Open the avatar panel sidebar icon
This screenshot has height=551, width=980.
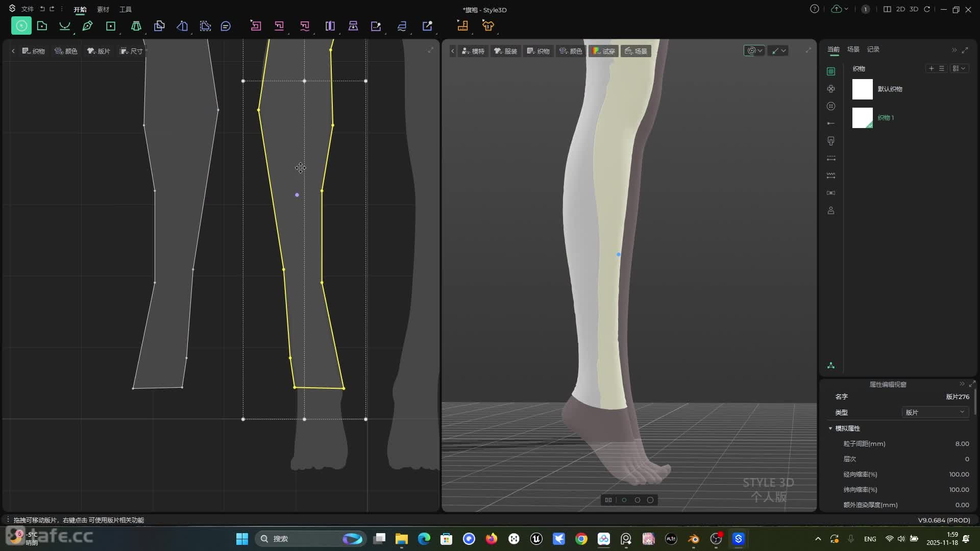(831, 210)
